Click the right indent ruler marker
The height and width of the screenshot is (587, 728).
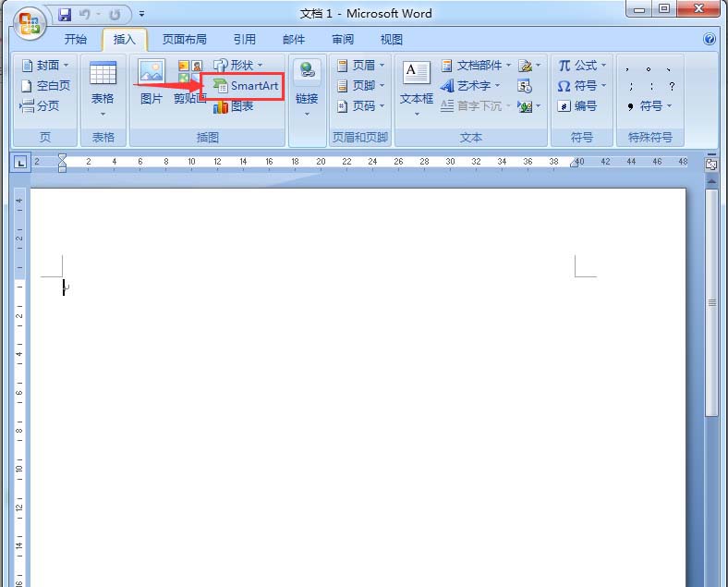(x=574, y=163)
